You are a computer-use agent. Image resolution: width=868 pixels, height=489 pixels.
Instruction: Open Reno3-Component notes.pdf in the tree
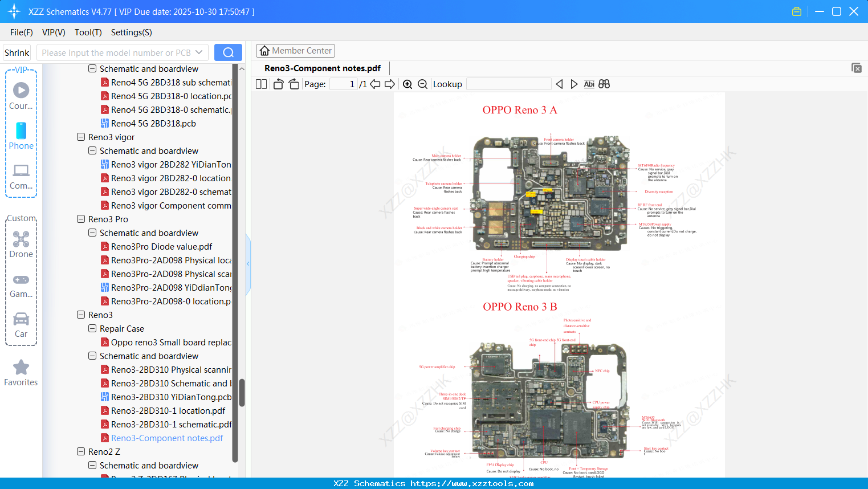coord(161,438)
